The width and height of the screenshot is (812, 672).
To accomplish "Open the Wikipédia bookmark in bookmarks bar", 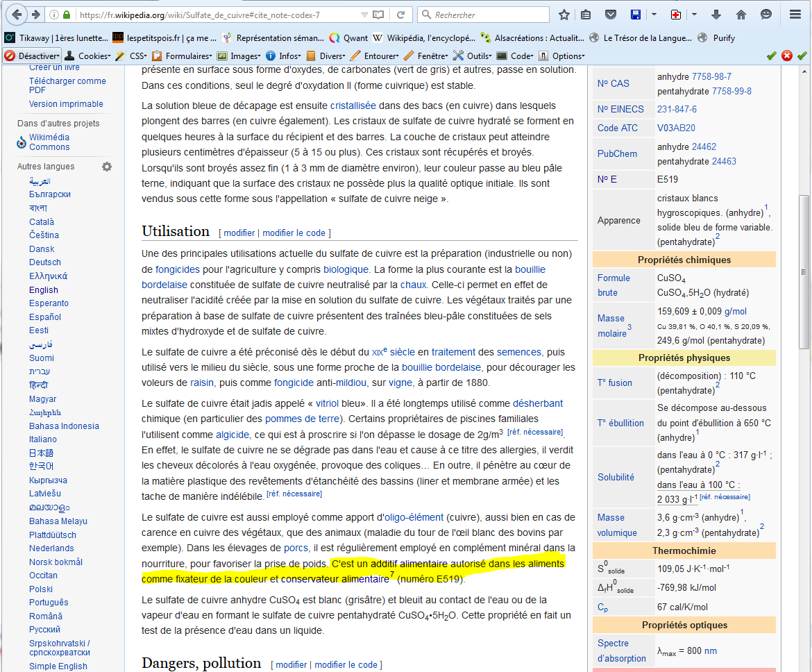I will [423, 38].
